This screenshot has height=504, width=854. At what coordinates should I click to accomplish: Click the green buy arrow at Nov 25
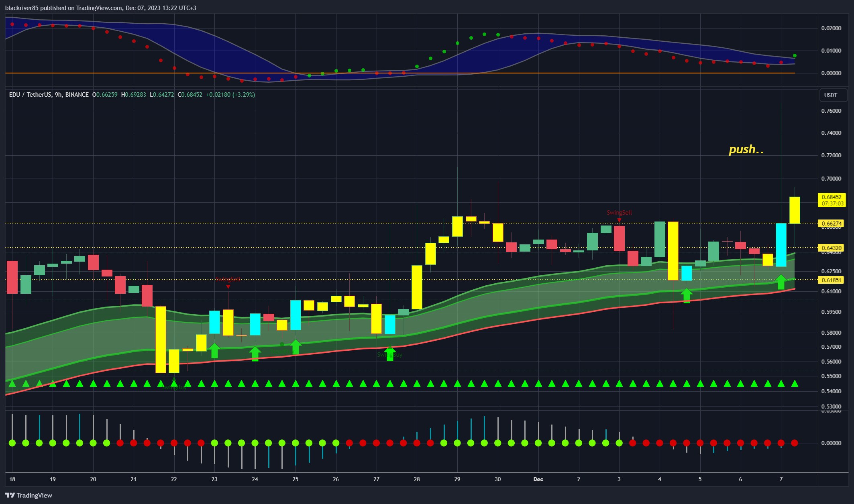click(296, 347)
